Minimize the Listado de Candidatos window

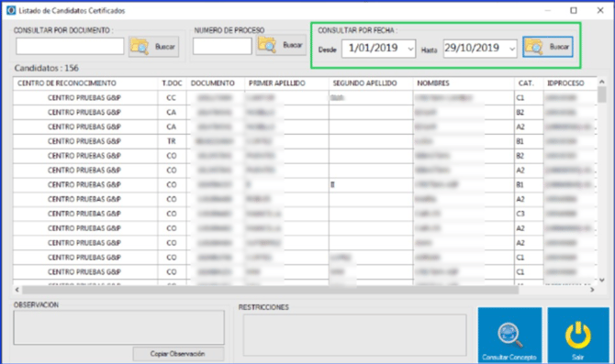click(548, 11)
